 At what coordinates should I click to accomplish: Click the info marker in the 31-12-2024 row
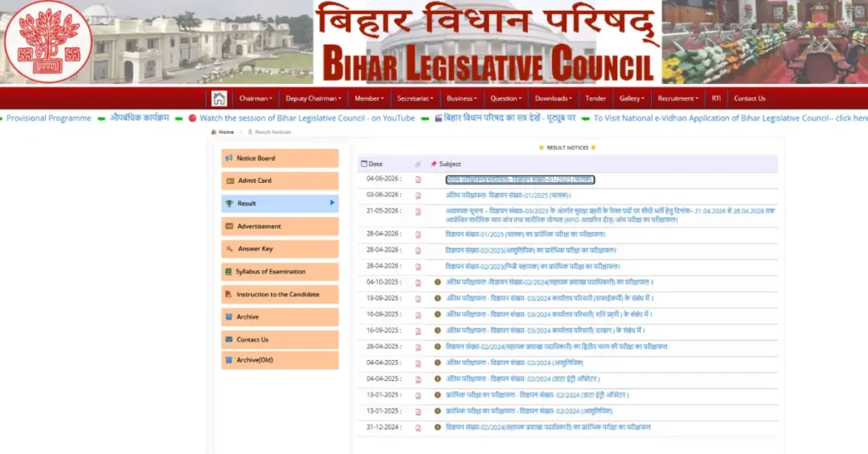(x=437, y=428)
